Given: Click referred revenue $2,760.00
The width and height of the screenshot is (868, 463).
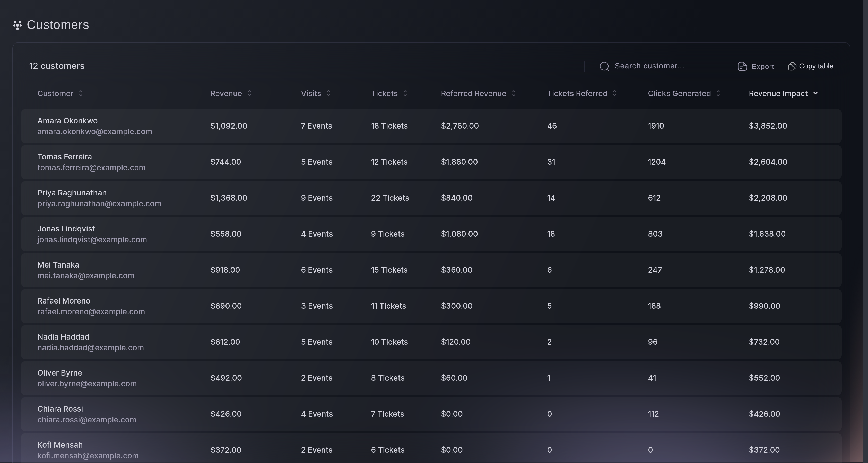Looking at the screenshot, I should tap(459, 126).
